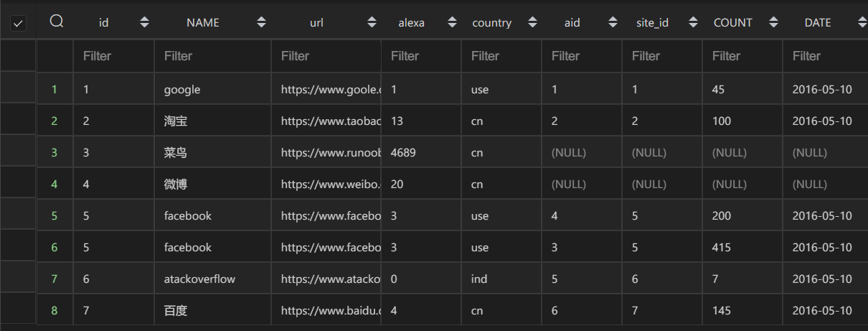The height and width of the screenshot is (331, 868).
Task: Sort by the id column arrows
Action: point(144,22)
